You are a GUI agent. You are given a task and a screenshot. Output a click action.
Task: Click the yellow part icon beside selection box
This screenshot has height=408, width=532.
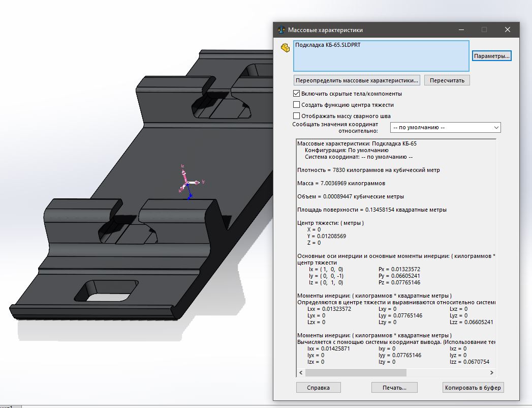click(286, 47)
